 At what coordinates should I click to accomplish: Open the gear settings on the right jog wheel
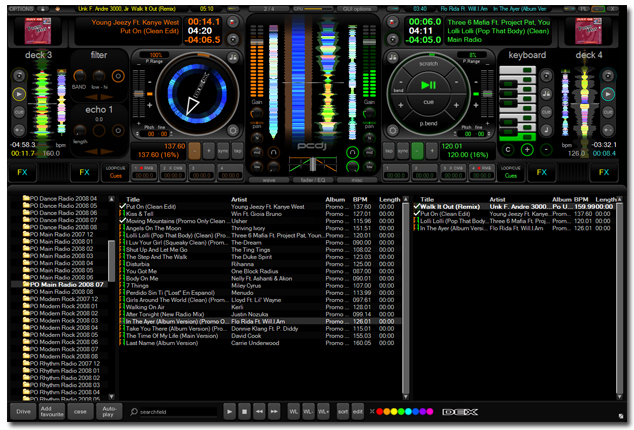(392, 131)
